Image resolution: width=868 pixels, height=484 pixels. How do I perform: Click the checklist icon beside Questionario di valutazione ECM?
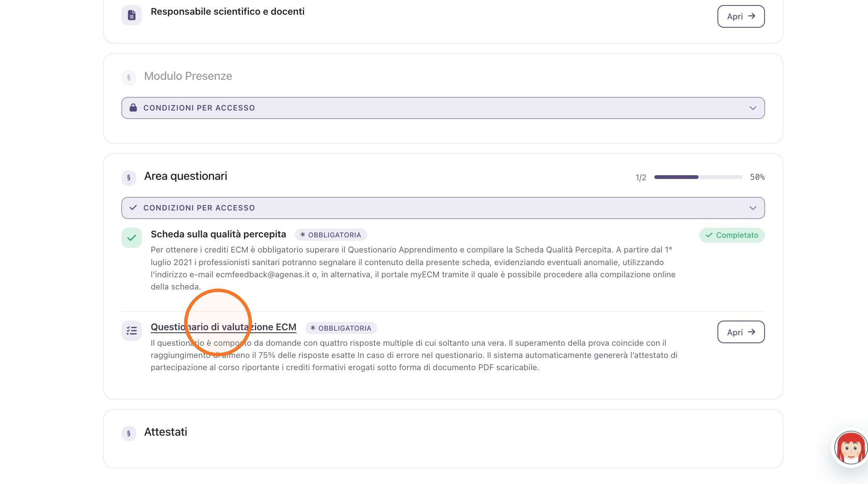[132, 331]
